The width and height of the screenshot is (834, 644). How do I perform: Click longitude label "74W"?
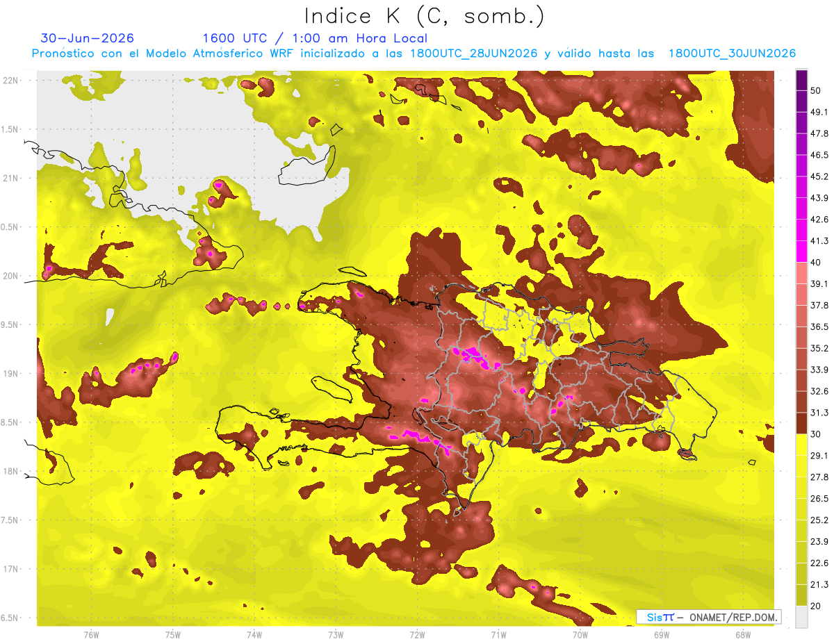[x=254, y=634]
